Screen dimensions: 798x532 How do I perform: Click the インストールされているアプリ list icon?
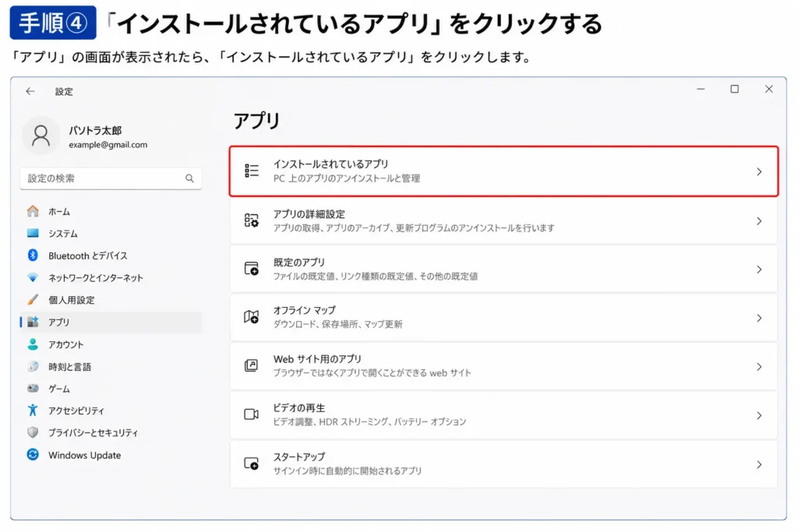point(252,171)
